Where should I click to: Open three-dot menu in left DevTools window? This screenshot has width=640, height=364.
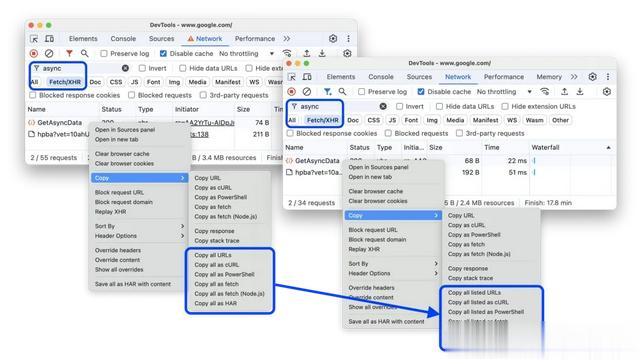(x=348, y=39)
